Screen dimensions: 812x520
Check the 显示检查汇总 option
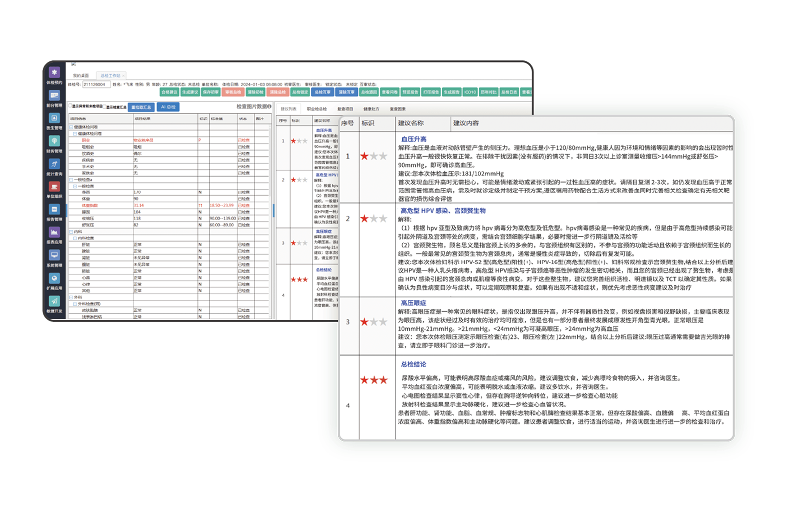coord(105,106)
